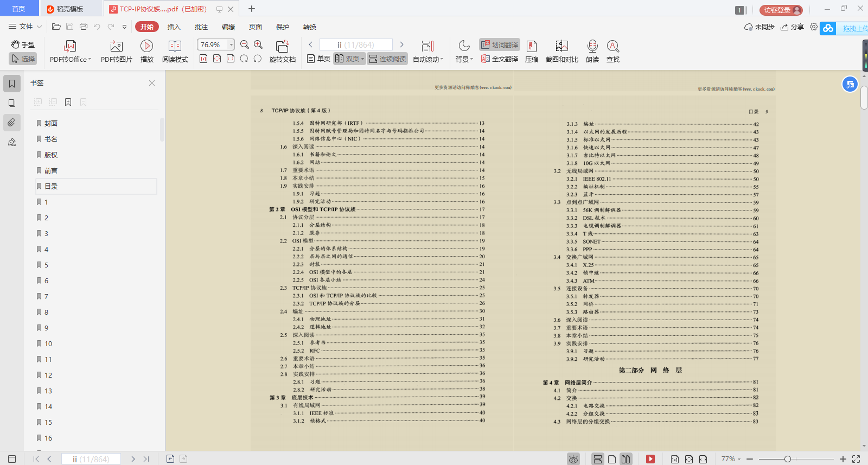Screen dimensions: 868x465
Task: Click the 旋转文档 rotate icon
Action: coord(282,47)
